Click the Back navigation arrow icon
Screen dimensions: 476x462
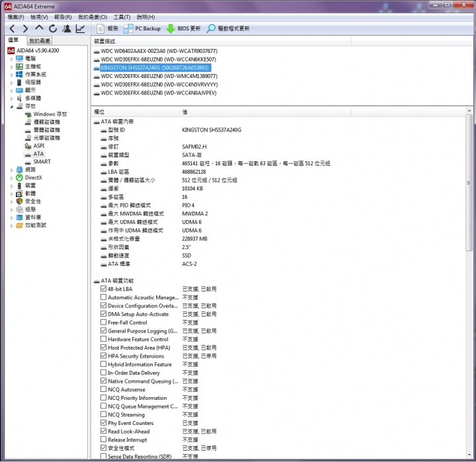pyautogui.click(x=12, y=29)
